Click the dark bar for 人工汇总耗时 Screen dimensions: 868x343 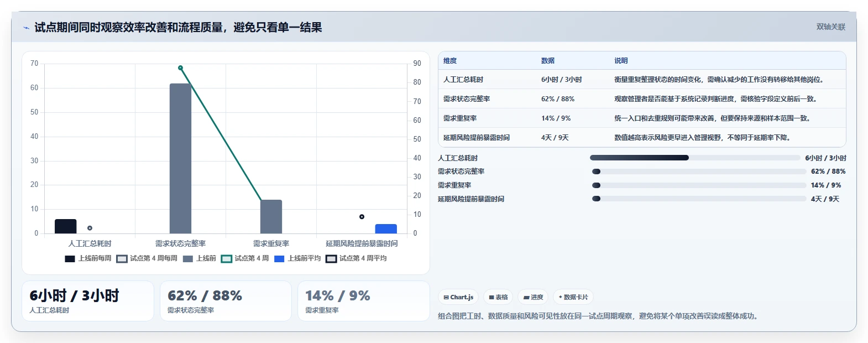66,226
